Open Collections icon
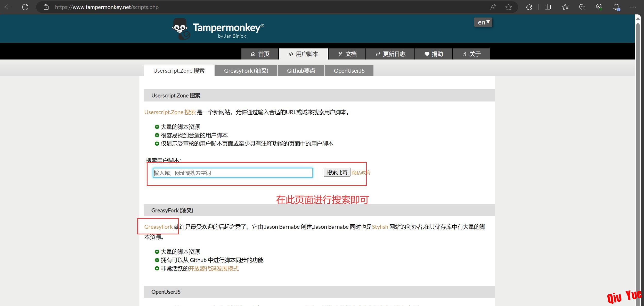The width and height of the screenshot is (644, 306). [582, 7]
